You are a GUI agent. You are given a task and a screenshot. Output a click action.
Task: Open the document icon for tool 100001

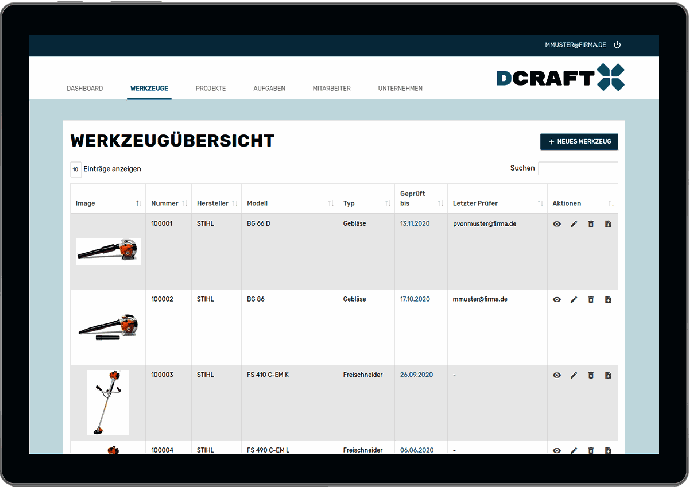608,224
